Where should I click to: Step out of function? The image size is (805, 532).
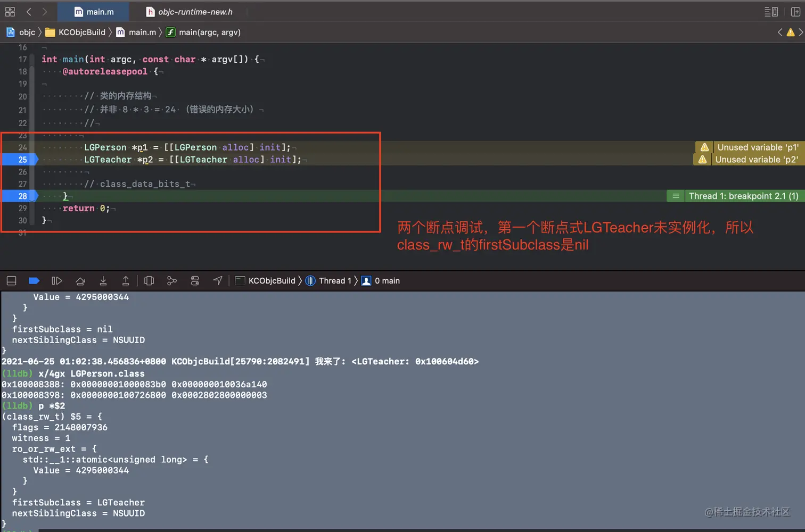(126, 280)
